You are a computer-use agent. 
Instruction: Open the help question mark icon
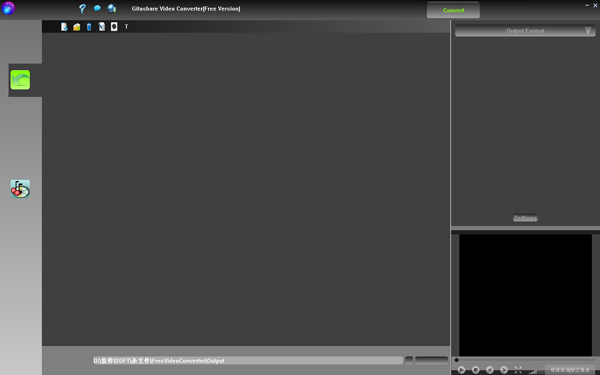click(x=82, y=8)
